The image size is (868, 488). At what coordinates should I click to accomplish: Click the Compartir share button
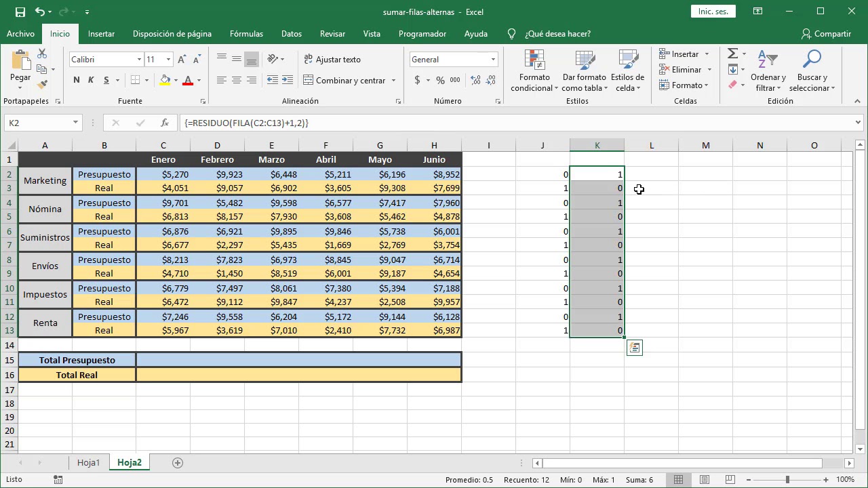pyautogui.click(x=826, y=34)
